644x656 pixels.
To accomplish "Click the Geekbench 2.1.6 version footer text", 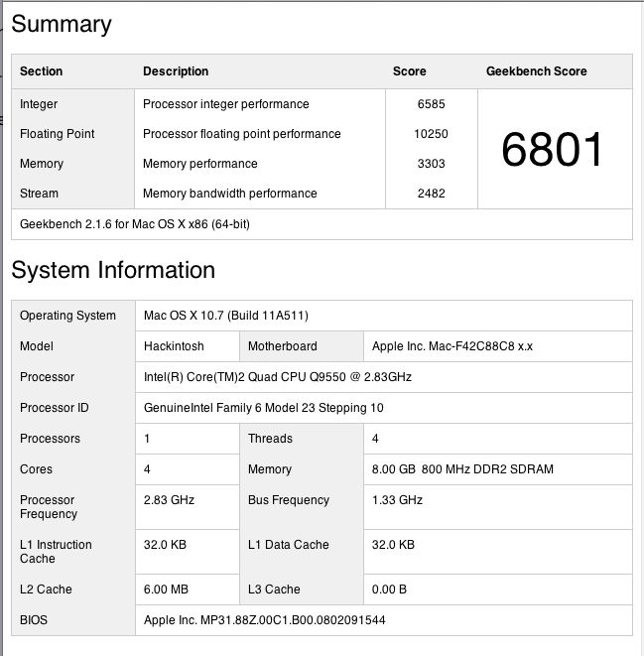I will [x=135, y=224].
